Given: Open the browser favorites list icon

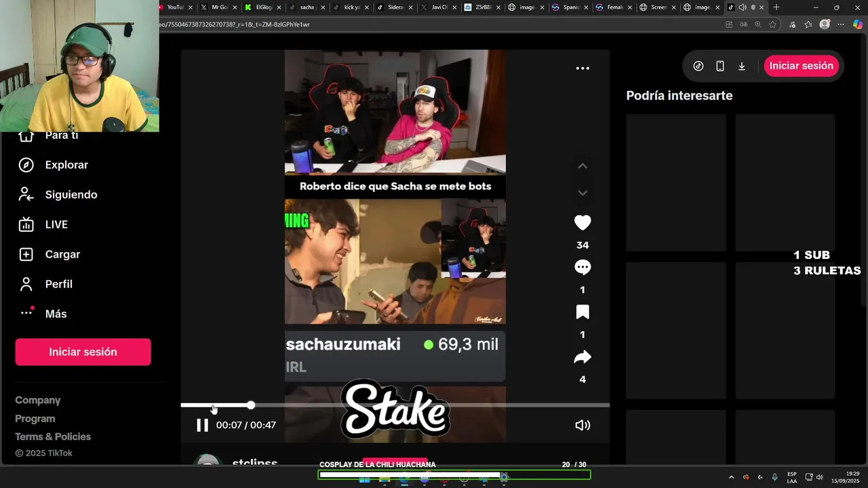Looking at the screenshot, I should tap(808, 24).
